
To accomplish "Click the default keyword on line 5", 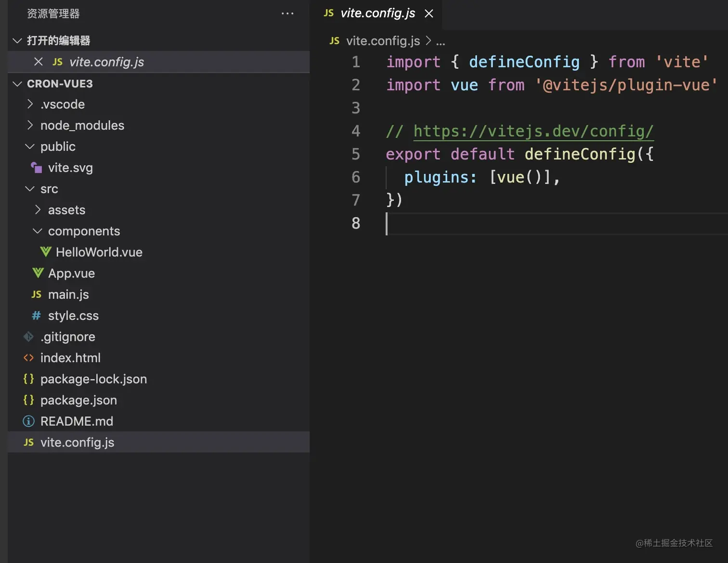I will point(482,154).
